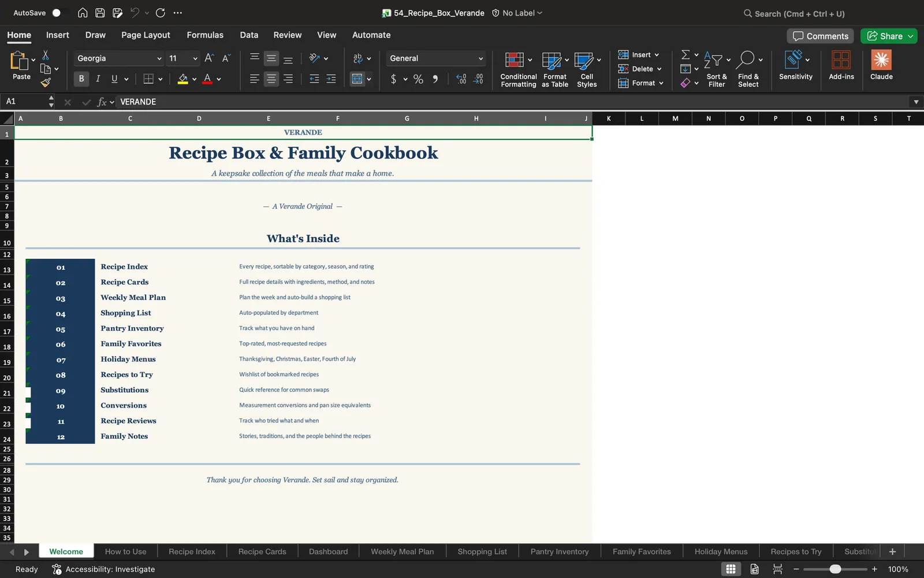
Task: Apply Comma Style format
Action: [x=435, y=79]
